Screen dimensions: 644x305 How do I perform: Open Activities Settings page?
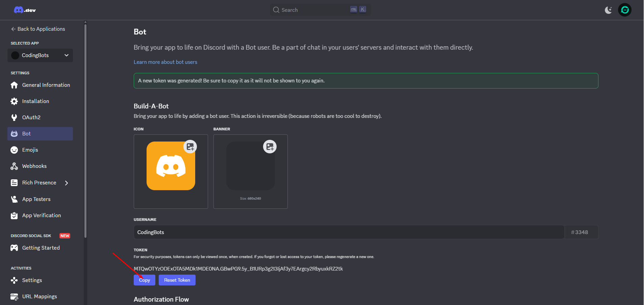click(40, 280)
